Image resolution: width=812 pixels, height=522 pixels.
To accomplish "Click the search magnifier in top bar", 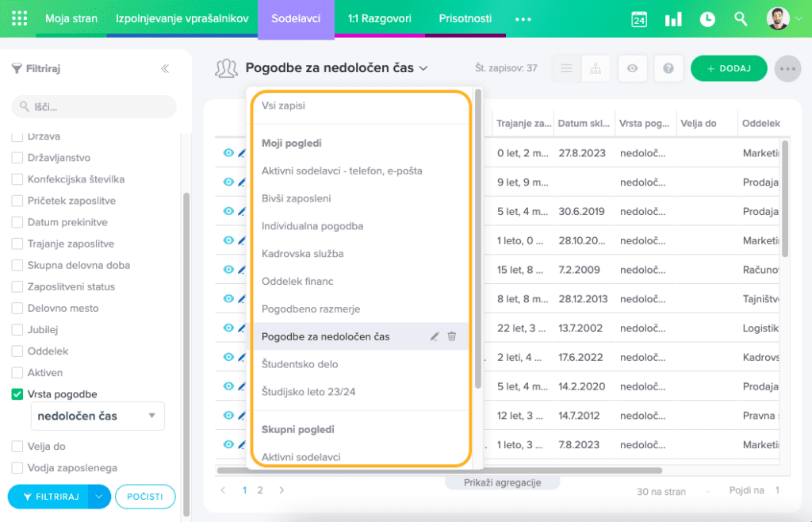I will (741, 19).
